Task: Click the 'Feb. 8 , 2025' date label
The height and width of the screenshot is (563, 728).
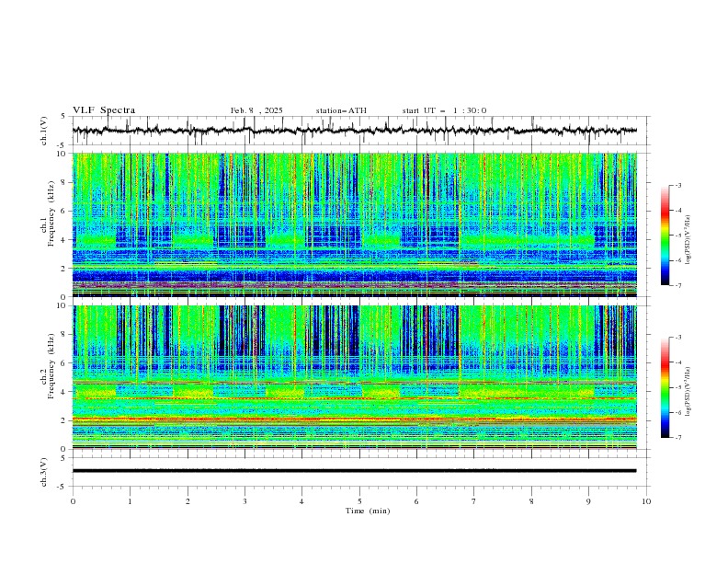Action: pos(256,110)
